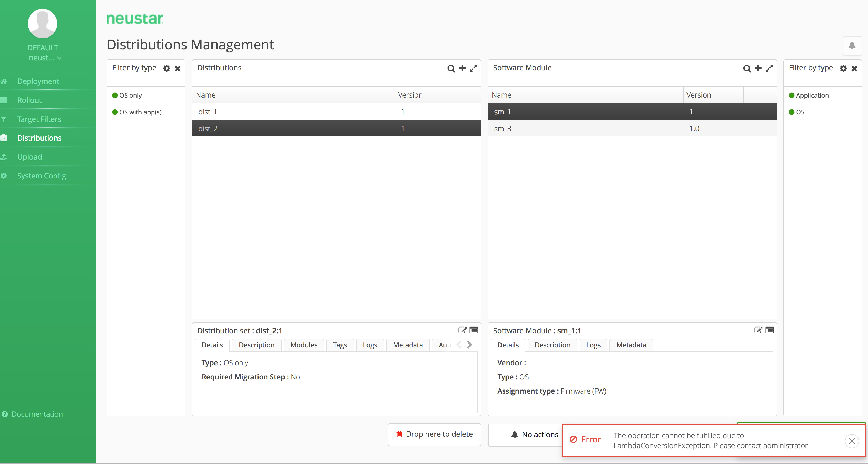Add a new software module via plus icon

tap(758, 68)
